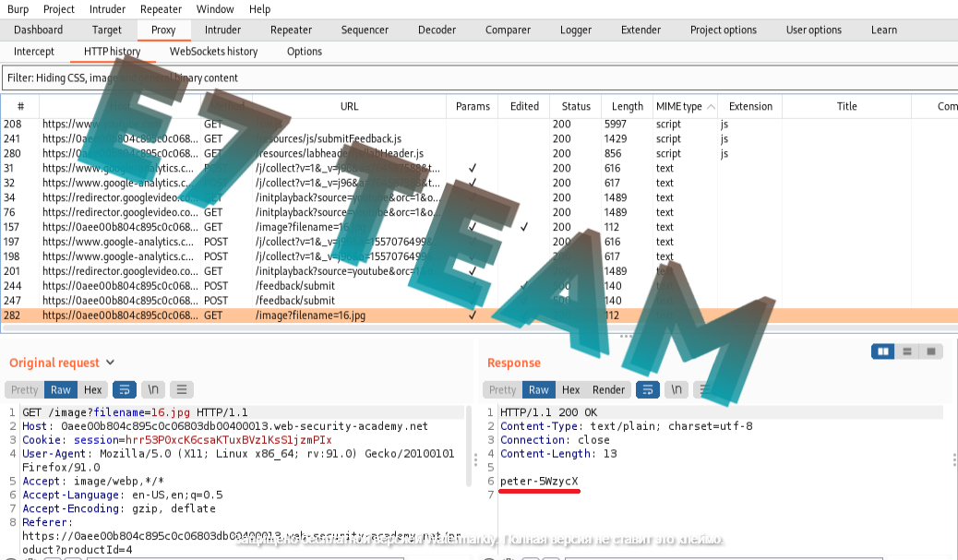Viewport: 958px width, 560px height.
Task: Open the WebSockets history sub-tab
Action: click(x=213, y=52)
